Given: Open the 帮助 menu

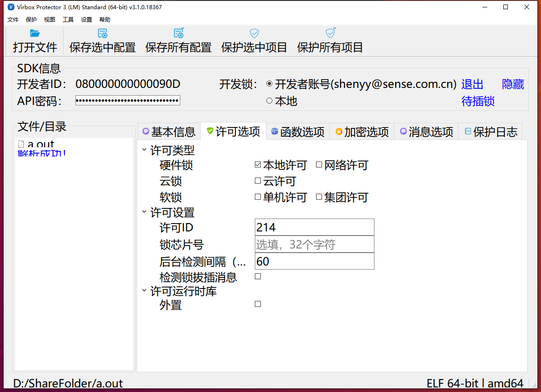Looking at the screenshot, I should point(104,20).
